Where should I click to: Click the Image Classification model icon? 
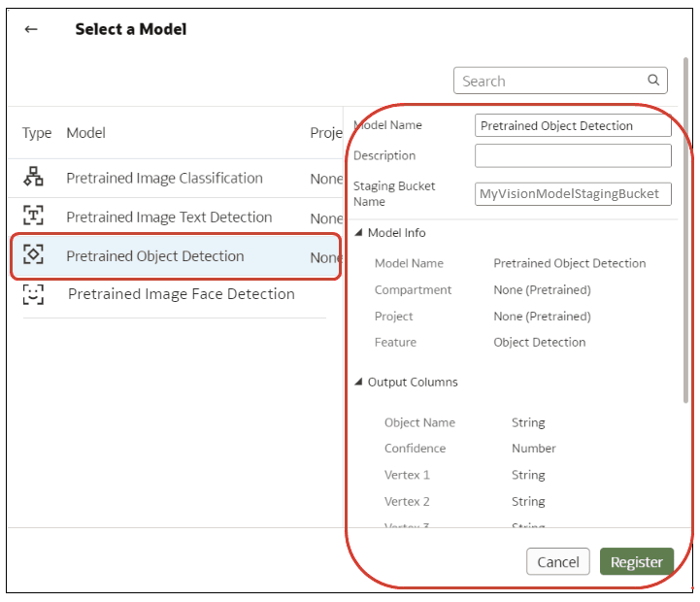(x=34, y=178)
